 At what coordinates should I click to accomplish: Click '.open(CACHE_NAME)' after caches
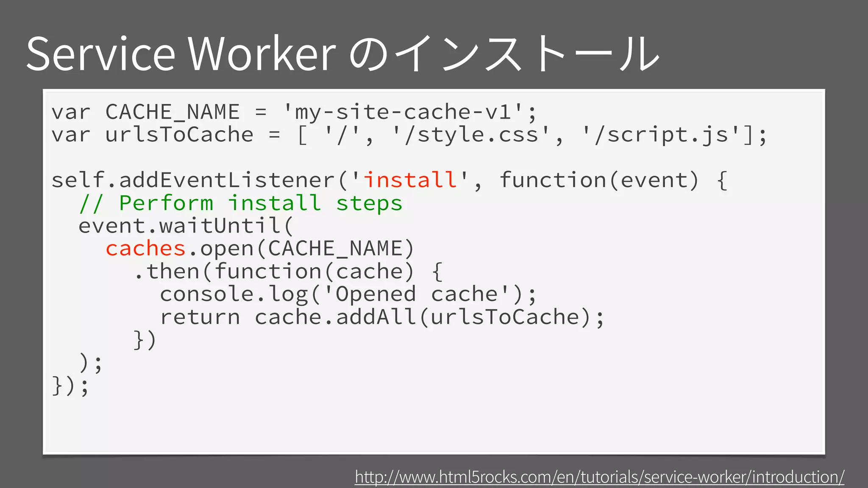300,248
